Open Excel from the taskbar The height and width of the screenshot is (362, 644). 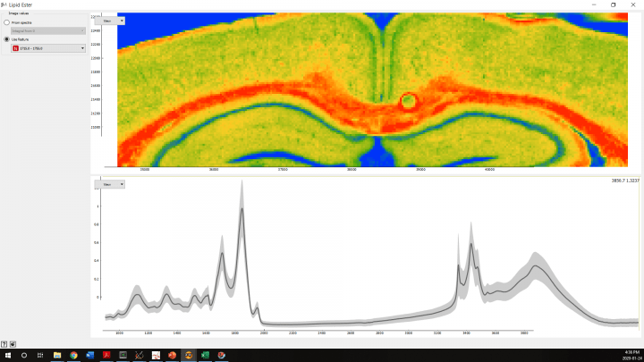point(205,355)
